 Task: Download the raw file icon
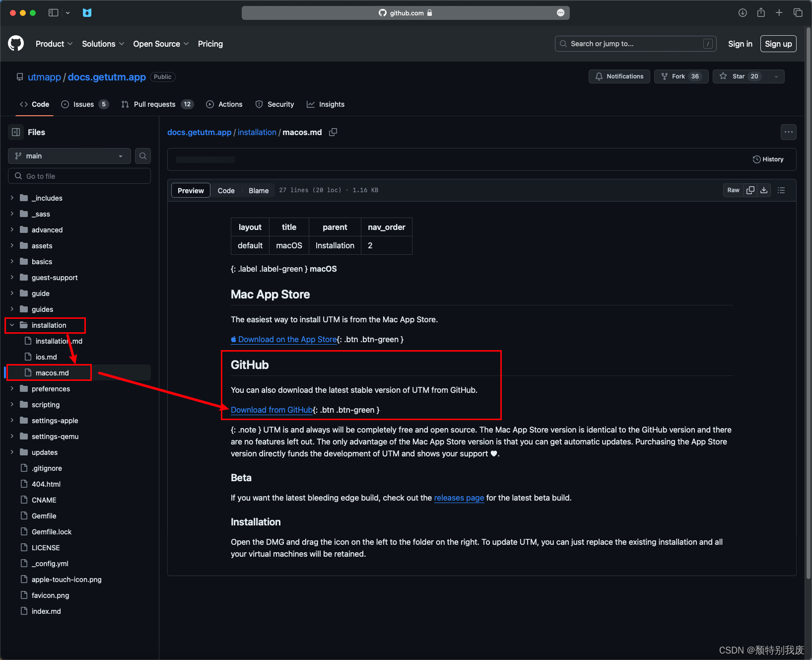point(764,190)
